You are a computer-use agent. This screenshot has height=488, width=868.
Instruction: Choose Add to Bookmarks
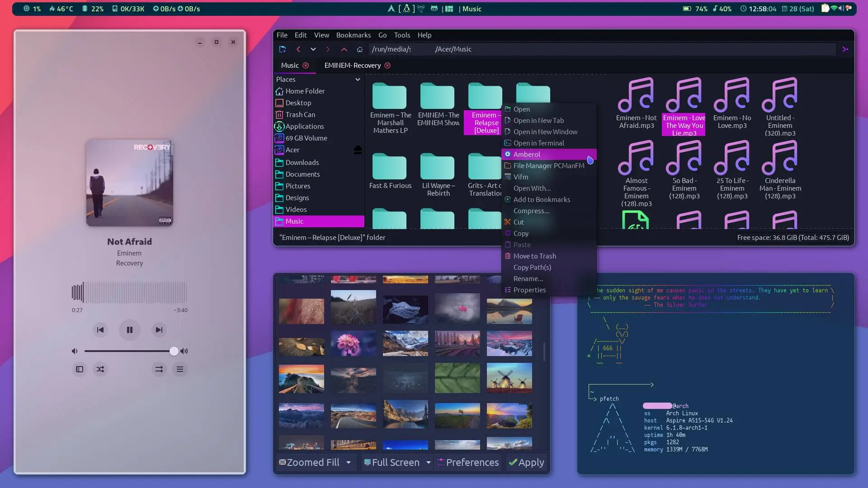(x=549, y=199)
